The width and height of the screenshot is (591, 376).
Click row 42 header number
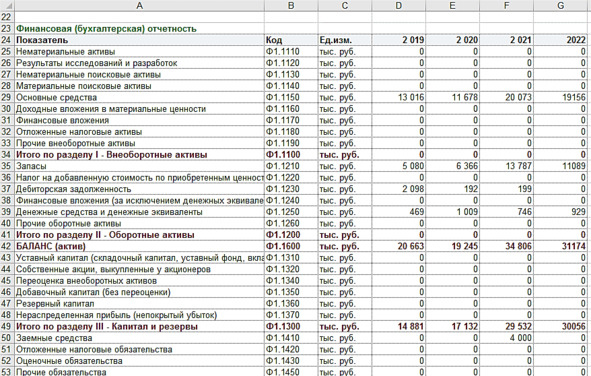7,246
